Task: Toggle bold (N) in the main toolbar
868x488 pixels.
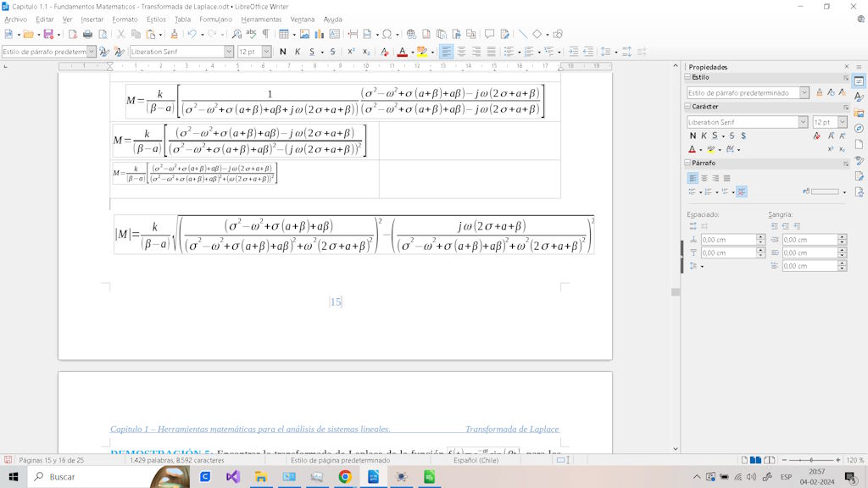Action: tap(283, 52)
